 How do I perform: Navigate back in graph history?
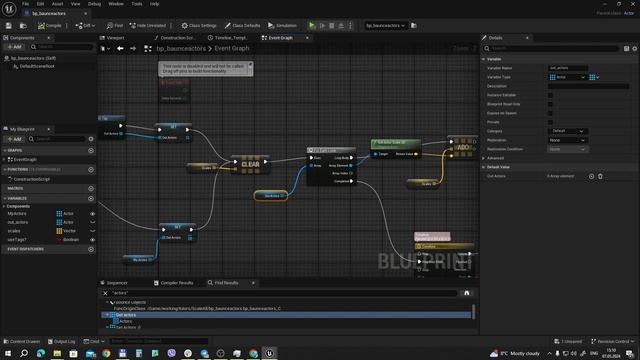point(120,49)
